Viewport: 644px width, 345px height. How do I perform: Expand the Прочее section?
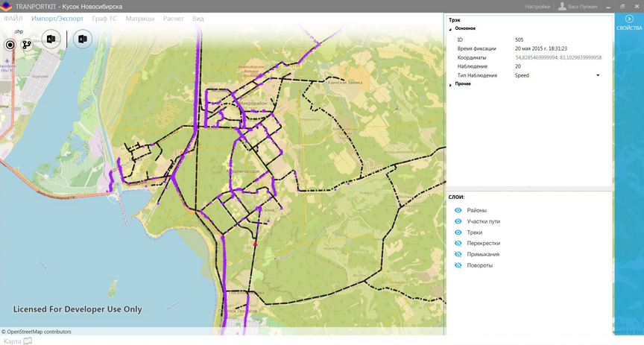point(450,84)
